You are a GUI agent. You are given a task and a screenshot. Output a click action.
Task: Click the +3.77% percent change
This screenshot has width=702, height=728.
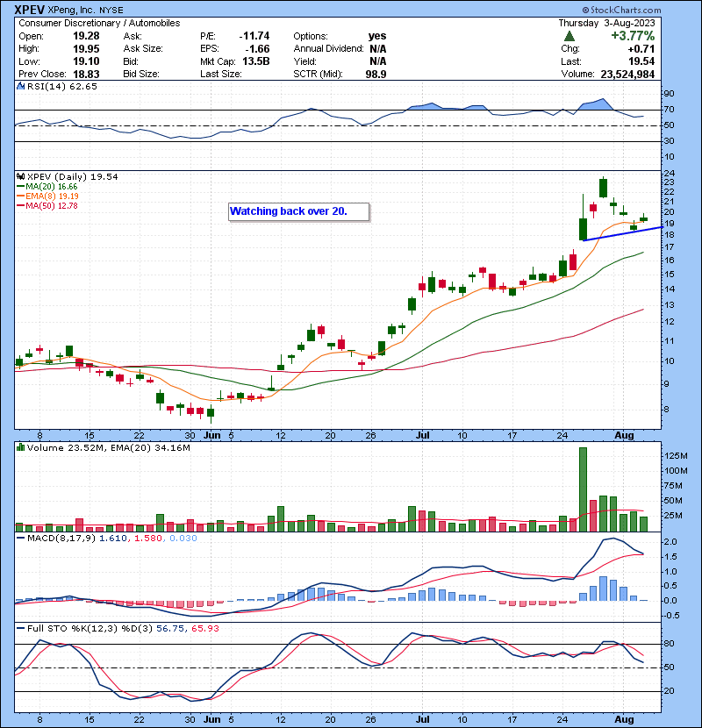coord(633,36)
